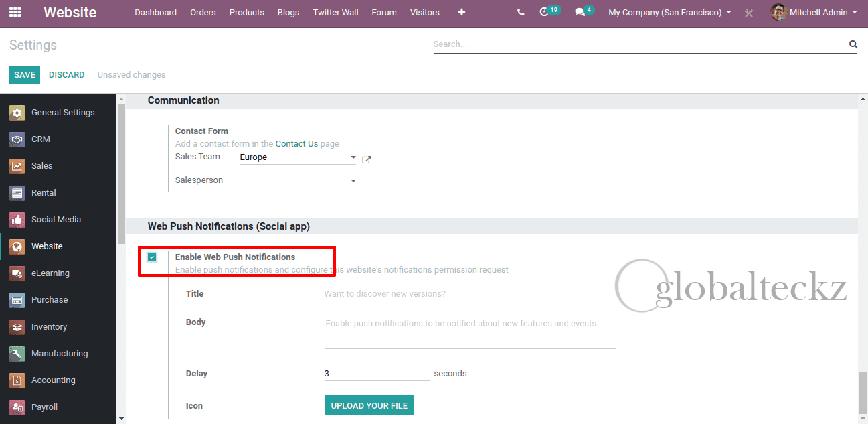Open the Dashboard menu item
This screenshot has width=868, height=424.
[x=155, y=12]
